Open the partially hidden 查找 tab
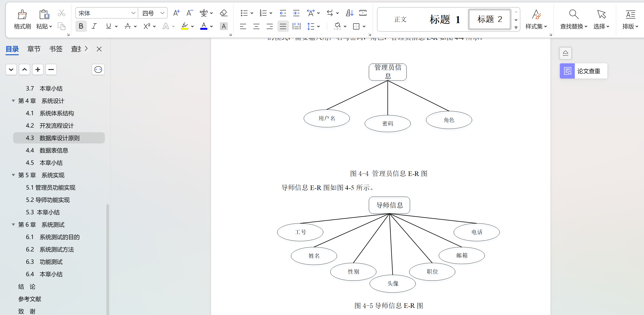Image resolution: width=644 pixels, height=315 pixels. point(76,49)
